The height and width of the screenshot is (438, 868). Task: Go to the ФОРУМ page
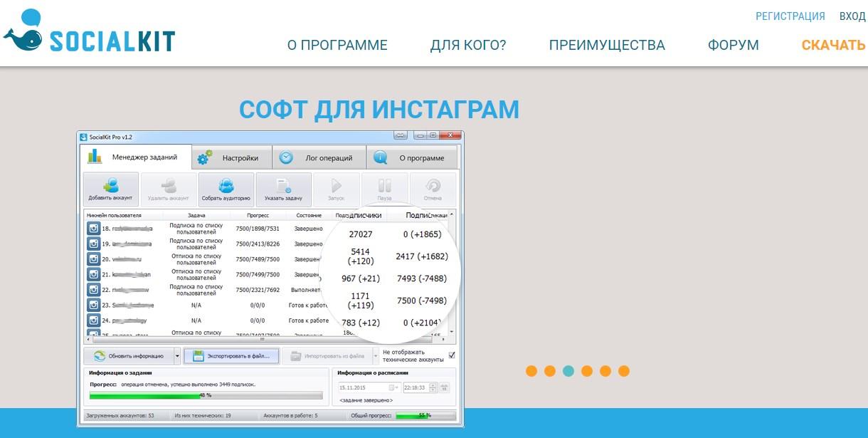click(x=734, y=45)
